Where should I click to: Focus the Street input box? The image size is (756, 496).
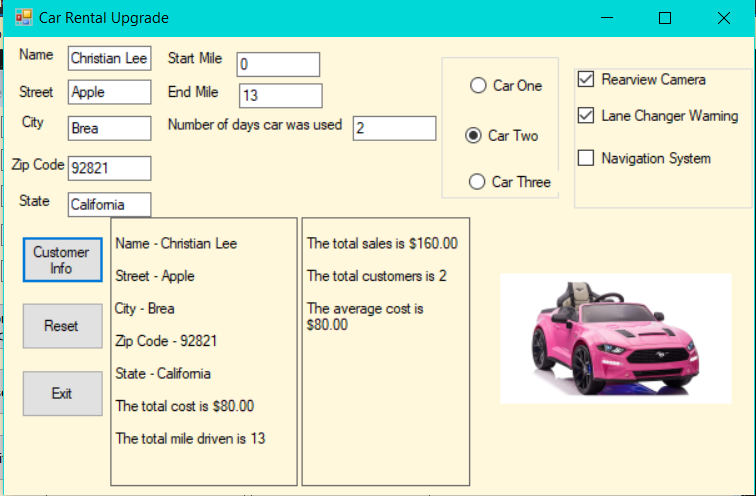(109, 92)
